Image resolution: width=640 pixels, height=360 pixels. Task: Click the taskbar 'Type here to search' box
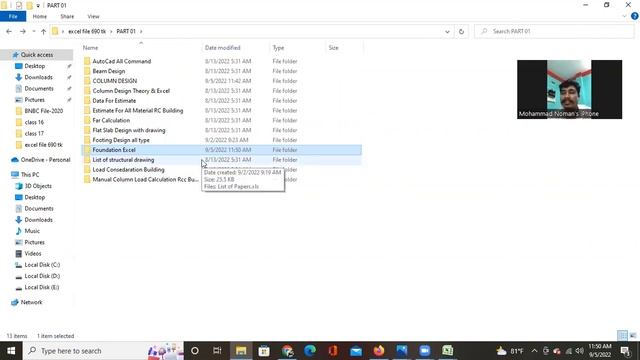103,351
